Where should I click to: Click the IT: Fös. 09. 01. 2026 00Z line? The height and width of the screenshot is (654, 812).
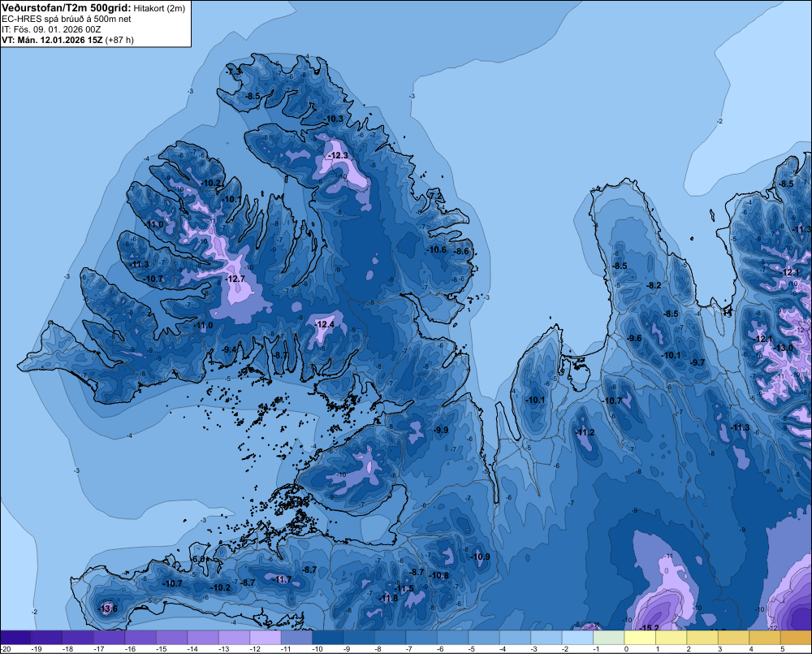pyautogui.click(x=51, y=29)
